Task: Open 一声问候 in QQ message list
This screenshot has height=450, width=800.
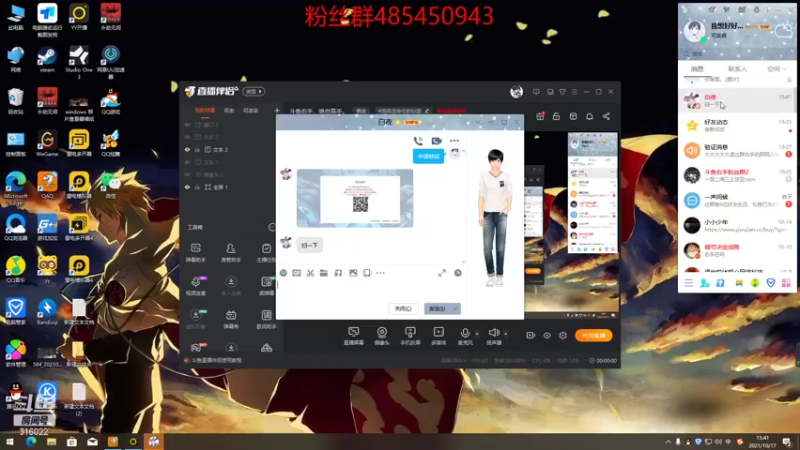Action: (x=737, y=201)
